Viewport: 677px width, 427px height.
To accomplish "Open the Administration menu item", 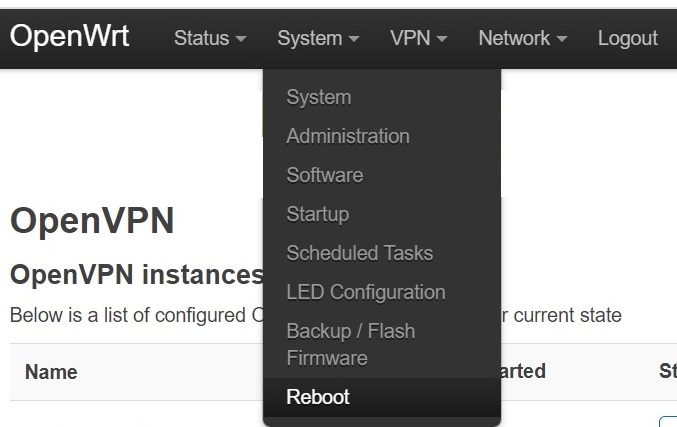I will tap(347, 136).
